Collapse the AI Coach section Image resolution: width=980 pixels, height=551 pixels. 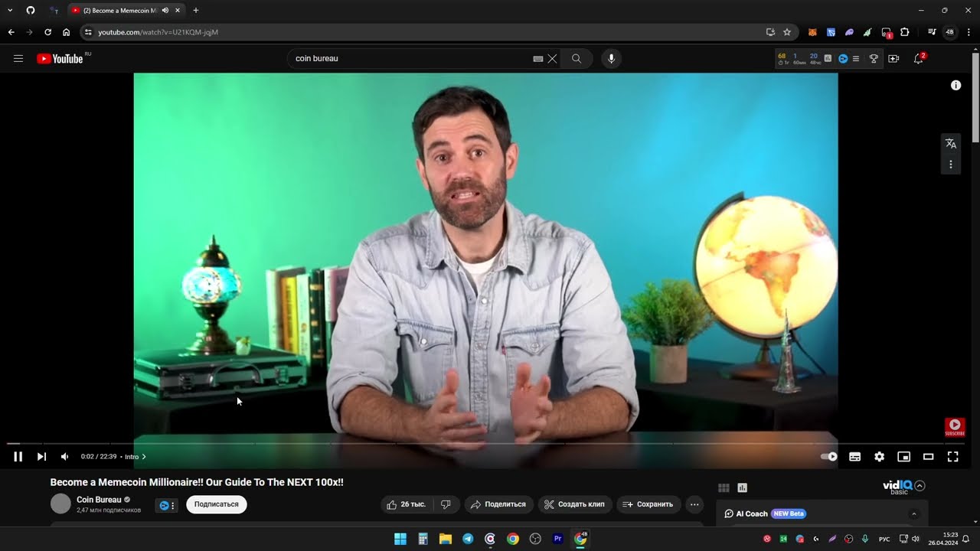[913, 514]
